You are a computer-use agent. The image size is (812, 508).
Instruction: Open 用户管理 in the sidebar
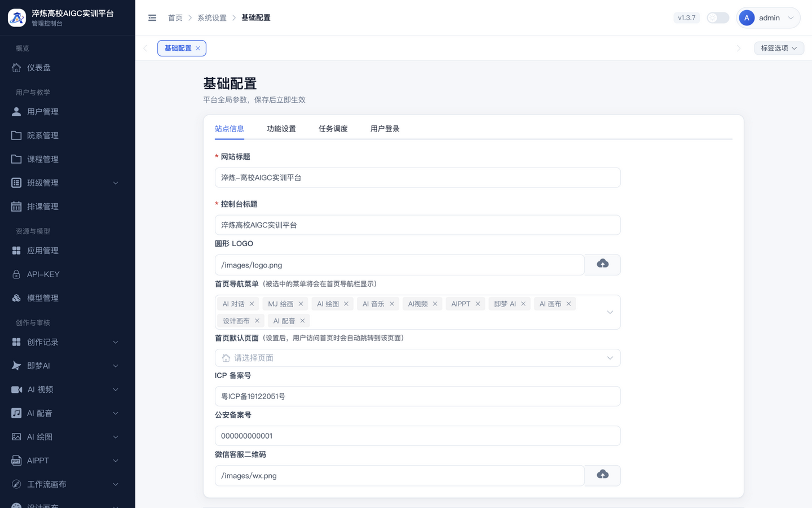point(68,112)
